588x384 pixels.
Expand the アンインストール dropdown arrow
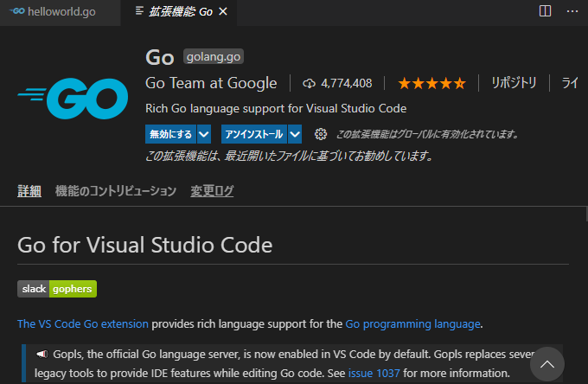click(x=295, y=134)
